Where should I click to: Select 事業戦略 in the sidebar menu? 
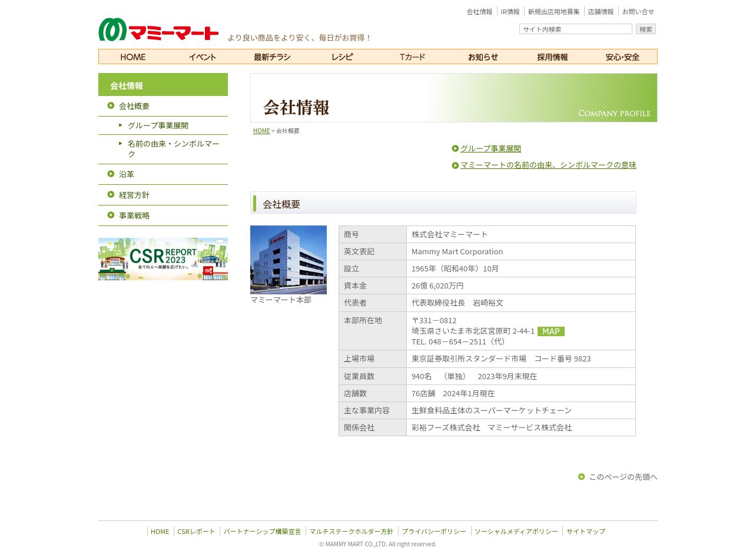pyautogui.click(x=163, y=215)
